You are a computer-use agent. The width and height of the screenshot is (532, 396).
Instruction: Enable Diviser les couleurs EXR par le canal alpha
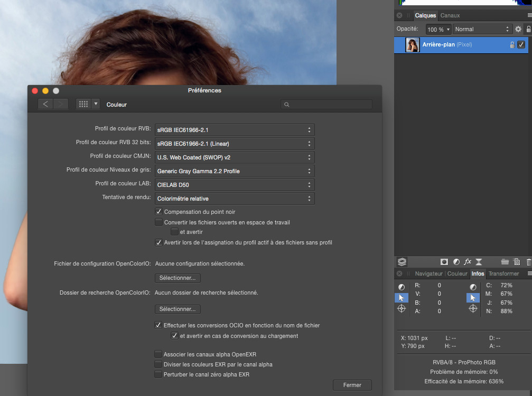click(158, 364)
